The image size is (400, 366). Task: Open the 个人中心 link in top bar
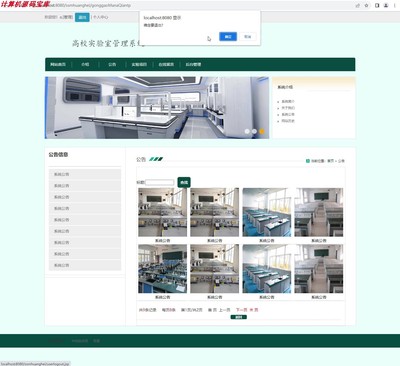100,17
